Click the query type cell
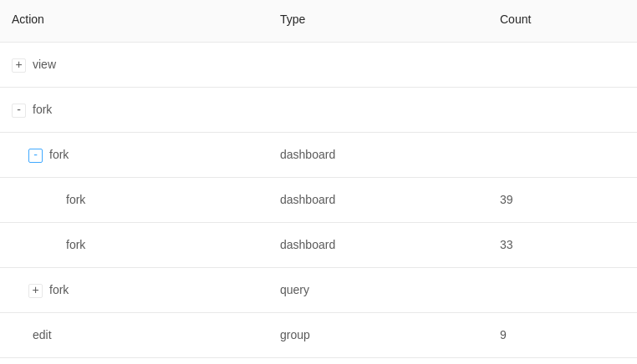 (294, 291)
